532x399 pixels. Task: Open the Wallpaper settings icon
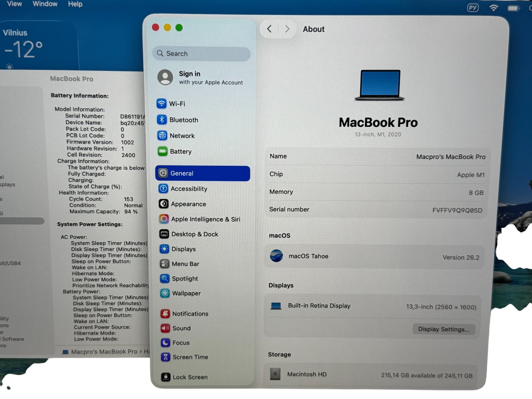[165, 293]
